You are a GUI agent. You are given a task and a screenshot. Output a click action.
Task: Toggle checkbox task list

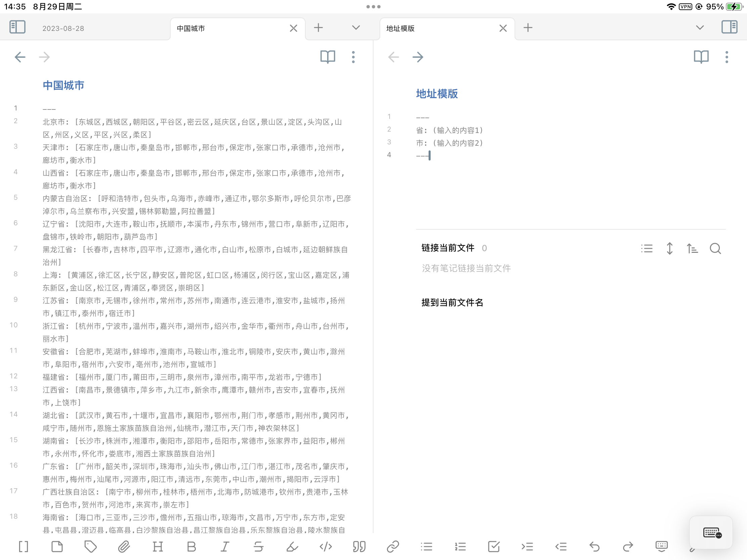tap(494, 547)
